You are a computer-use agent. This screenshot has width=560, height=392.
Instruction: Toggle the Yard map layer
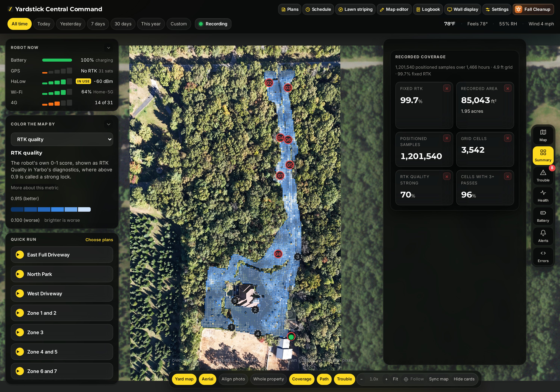184,379
